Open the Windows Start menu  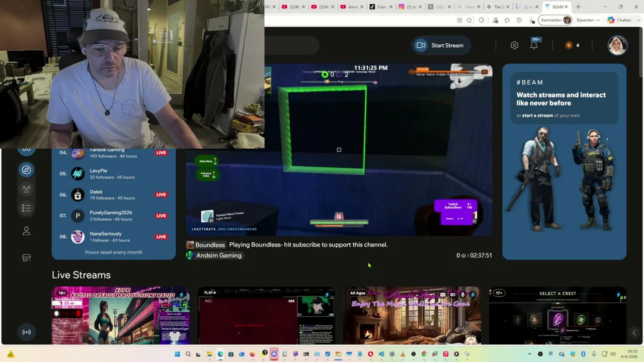click(177, 354)
